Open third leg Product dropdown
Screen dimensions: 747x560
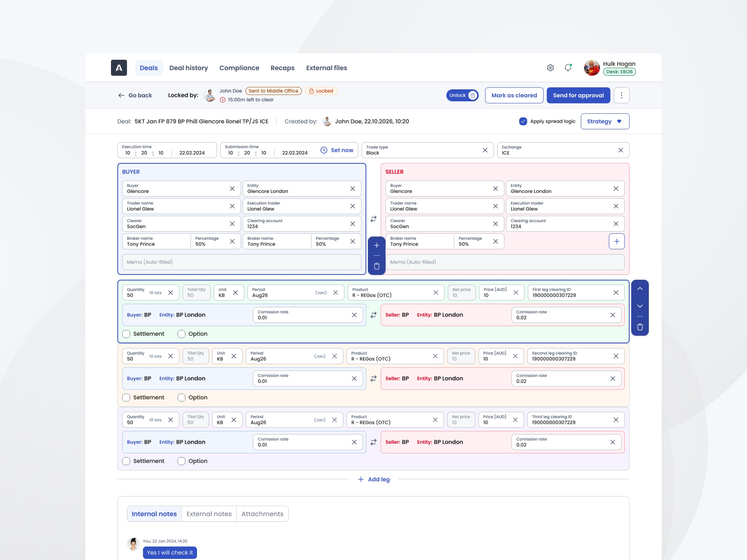(395, 420)
